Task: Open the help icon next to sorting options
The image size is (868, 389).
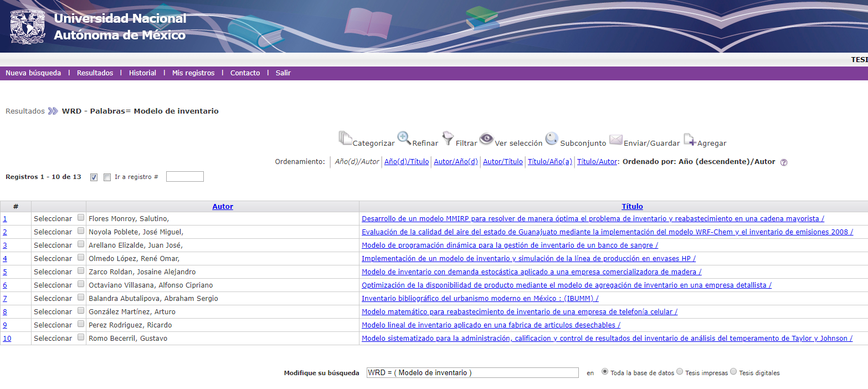Action: [783, 162]
